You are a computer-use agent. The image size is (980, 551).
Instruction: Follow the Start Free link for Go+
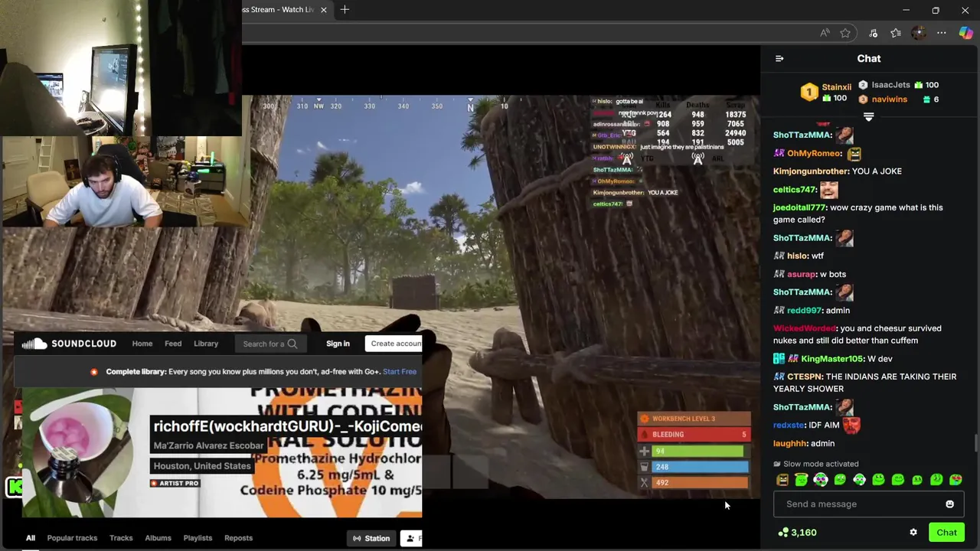400,372
